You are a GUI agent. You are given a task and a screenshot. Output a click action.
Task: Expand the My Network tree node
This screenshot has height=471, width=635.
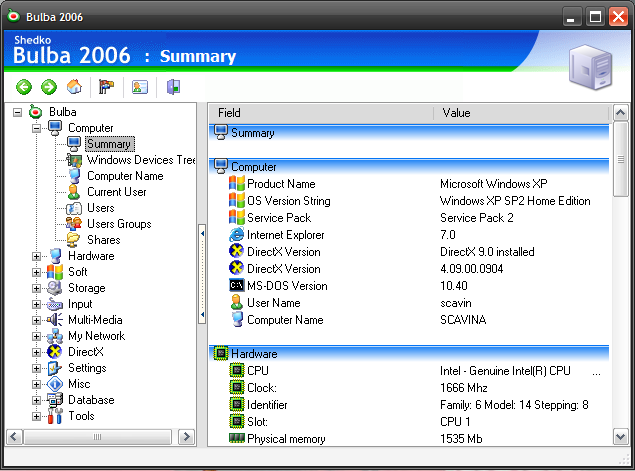[36, 336]
